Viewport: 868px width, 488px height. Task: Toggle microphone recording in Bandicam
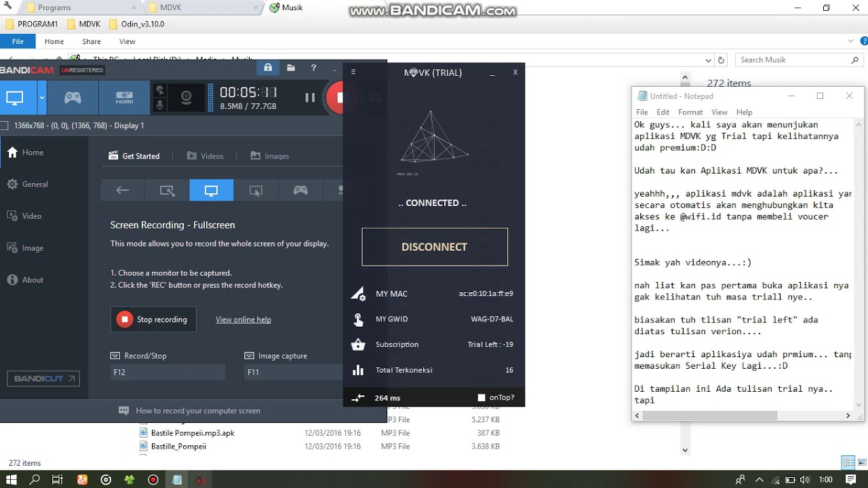160,105
